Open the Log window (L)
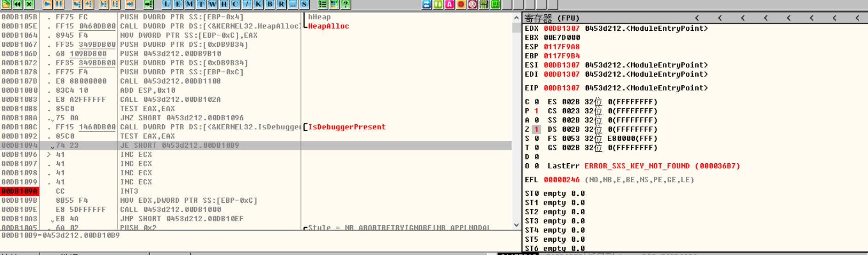The width and height of the screenshot is (868, 255). [x=167, y=4]
